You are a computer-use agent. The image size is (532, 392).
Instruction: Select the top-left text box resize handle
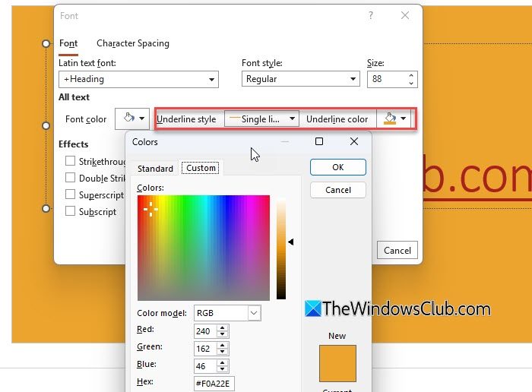point(46,43)
